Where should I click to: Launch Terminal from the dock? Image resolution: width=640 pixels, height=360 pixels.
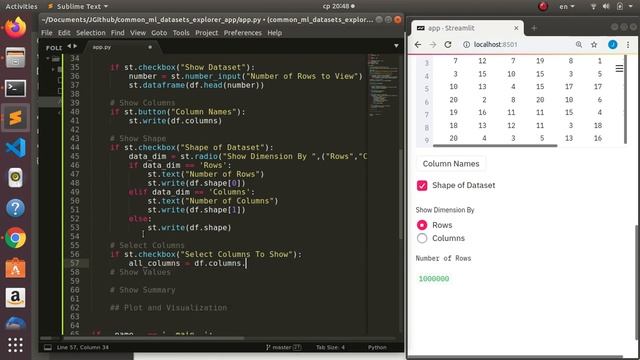(16, 88)
